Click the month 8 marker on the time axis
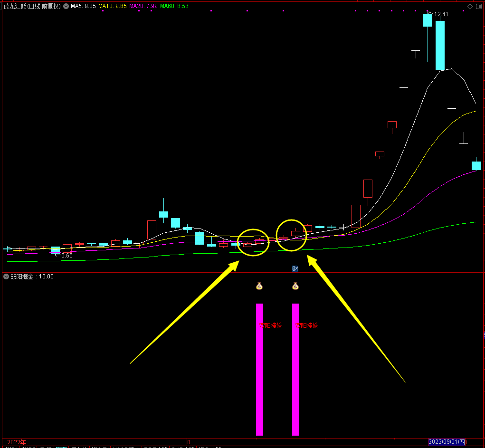The width and height of the screenshot is (485, 448). pyautogui.click(x=189, y=442)
